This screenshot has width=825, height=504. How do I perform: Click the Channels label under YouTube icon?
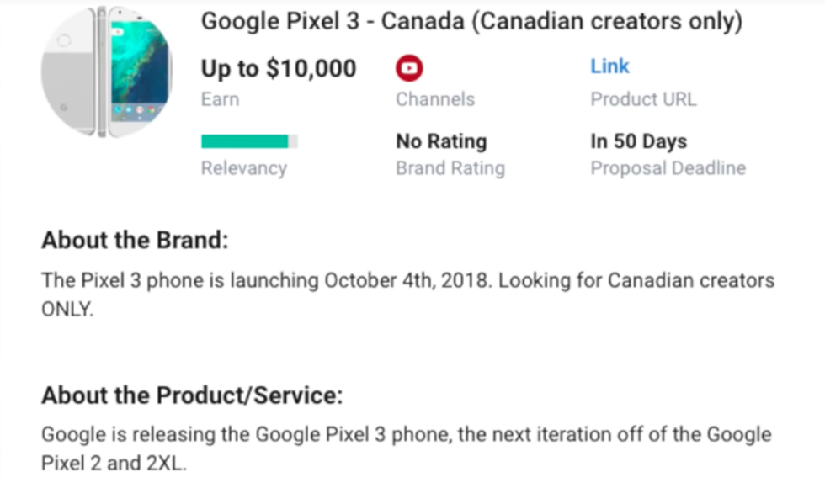coord(435,99)
